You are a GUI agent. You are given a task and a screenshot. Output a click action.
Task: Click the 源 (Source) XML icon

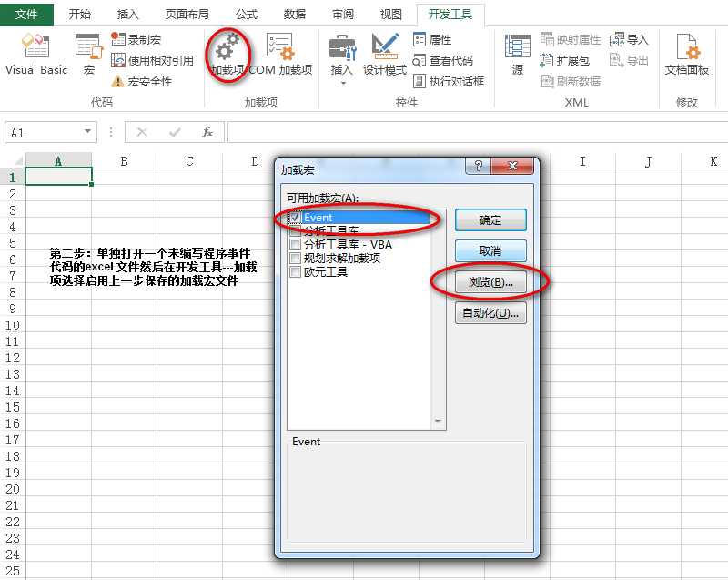tap(516, 55)
